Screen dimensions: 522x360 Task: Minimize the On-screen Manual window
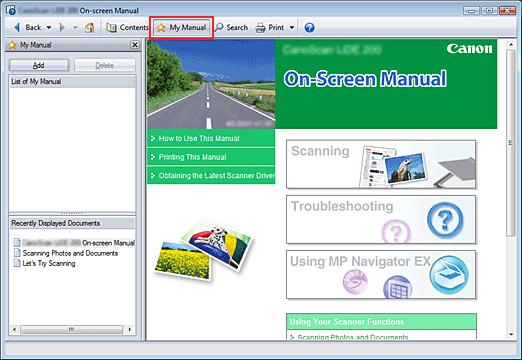471,11
